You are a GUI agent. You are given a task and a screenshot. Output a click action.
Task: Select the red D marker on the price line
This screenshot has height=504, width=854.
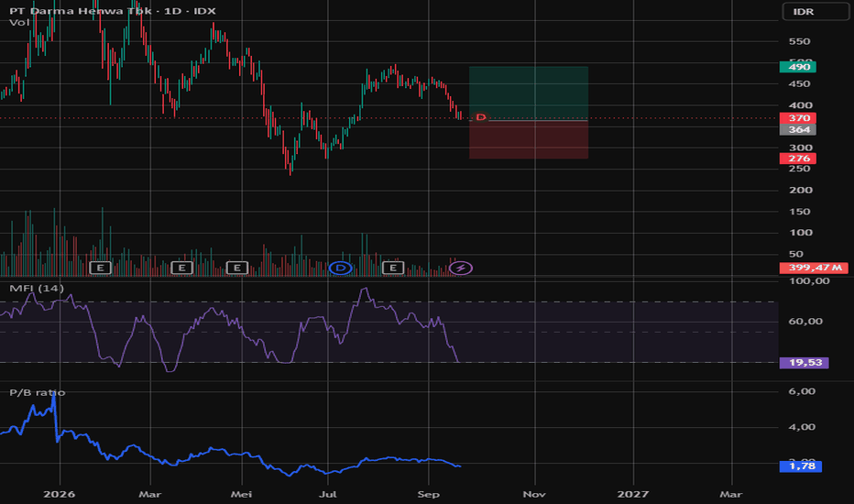pos(480,117)
